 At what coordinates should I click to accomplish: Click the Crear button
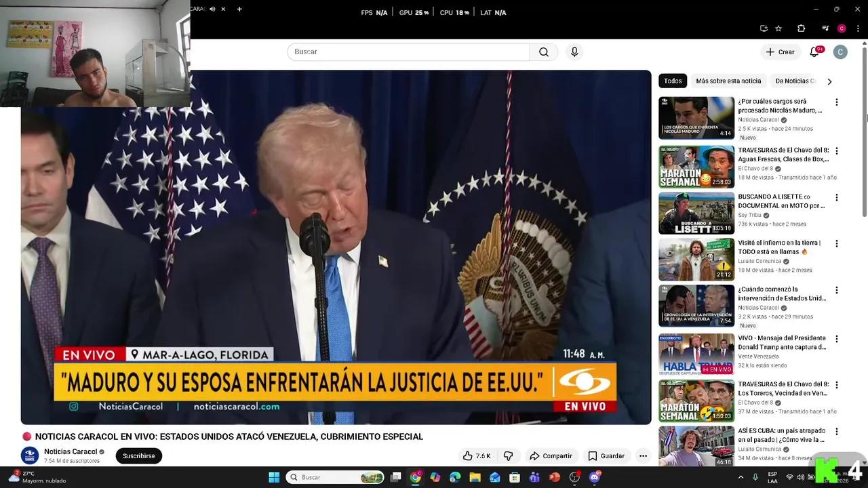780,52
